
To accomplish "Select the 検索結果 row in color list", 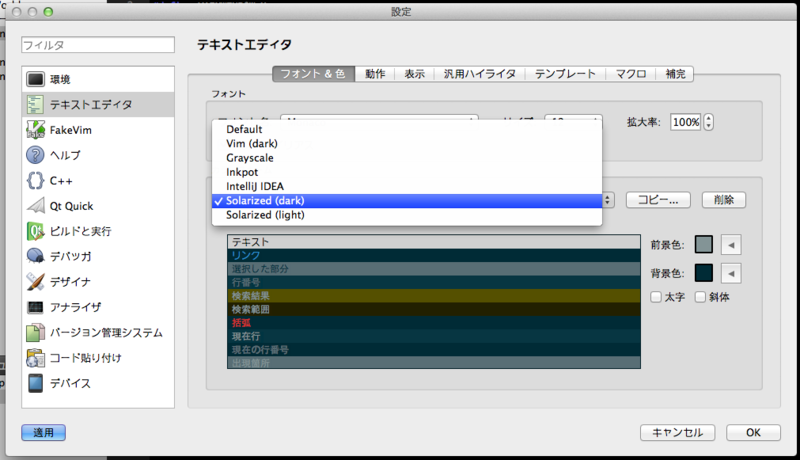I will [434, 296].
